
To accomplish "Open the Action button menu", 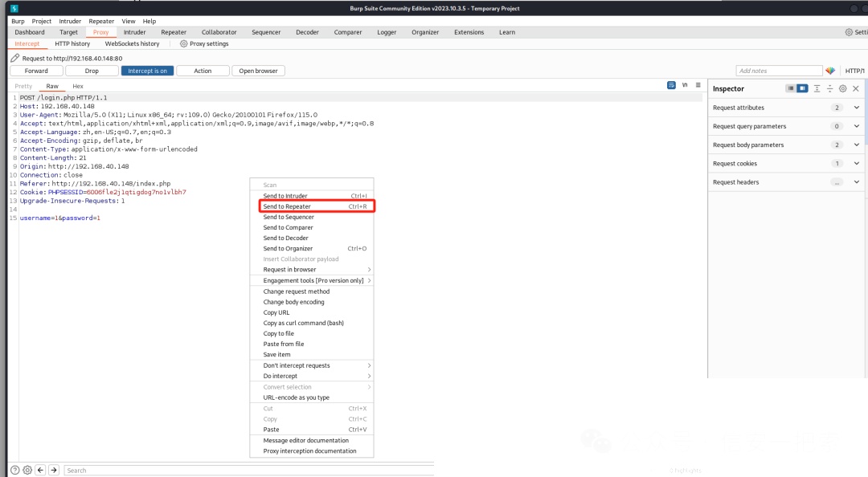I will tap(203, 71).
